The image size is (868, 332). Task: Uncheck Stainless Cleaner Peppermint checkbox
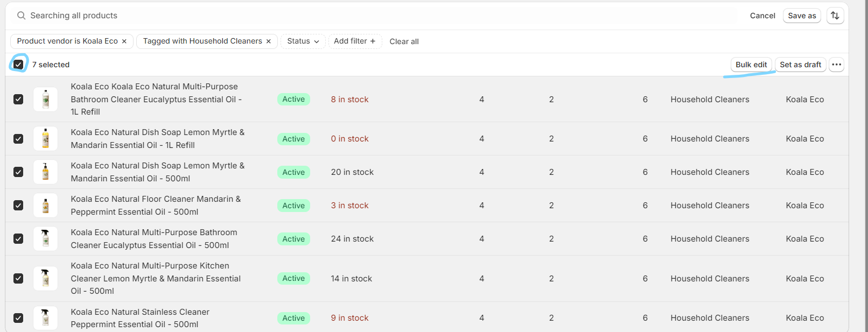pyautogui.click(x=18, y=318)
